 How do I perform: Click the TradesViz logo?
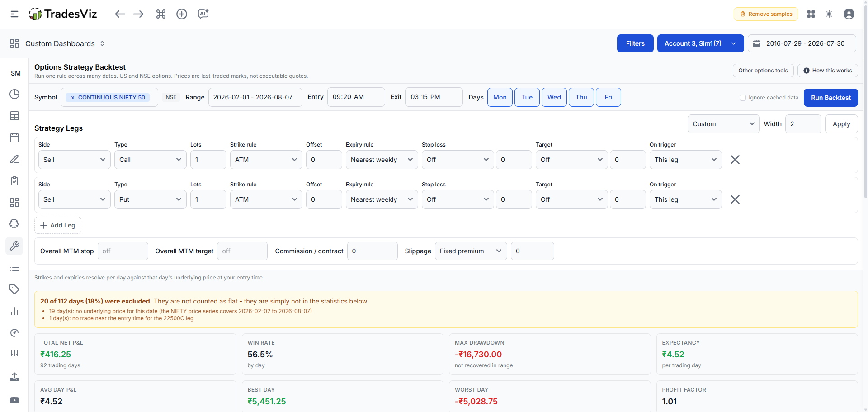point(63,14)
